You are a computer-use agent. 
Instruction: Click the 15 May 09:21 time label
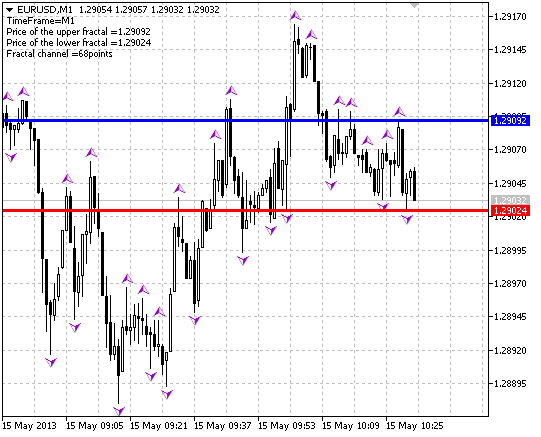(x=159, y=426)
